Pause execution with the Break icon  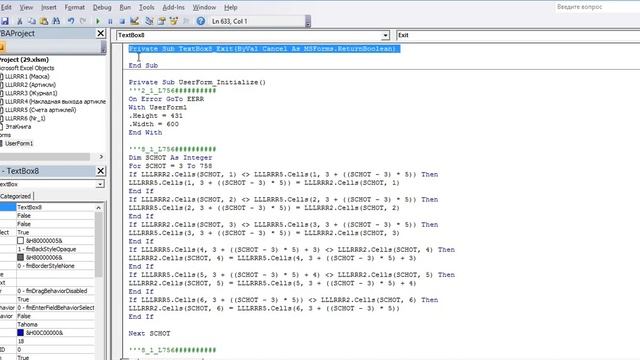(110, 21)
